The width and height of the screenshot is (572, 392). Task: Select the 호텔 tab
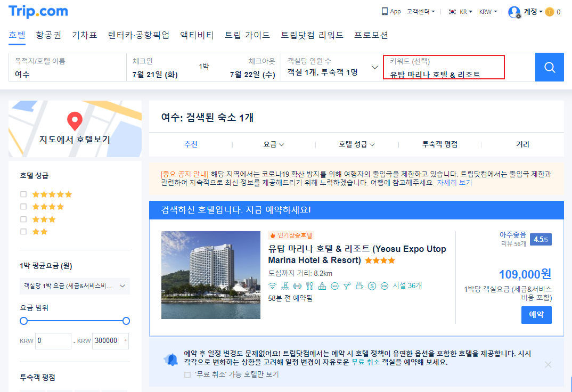click(17, 35)
